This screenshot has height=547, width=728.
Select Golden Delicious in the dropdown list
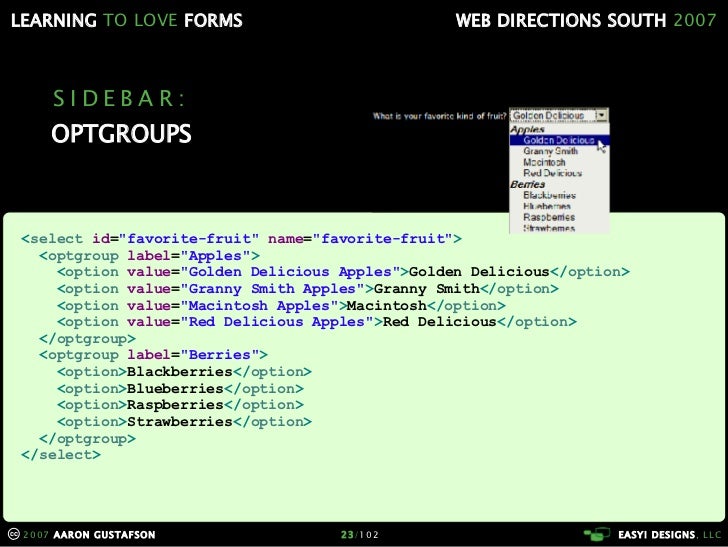point(559,140)
